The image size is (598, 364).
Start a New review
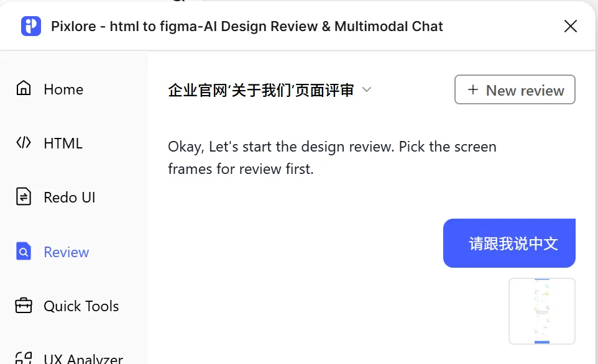coord(515,89)
